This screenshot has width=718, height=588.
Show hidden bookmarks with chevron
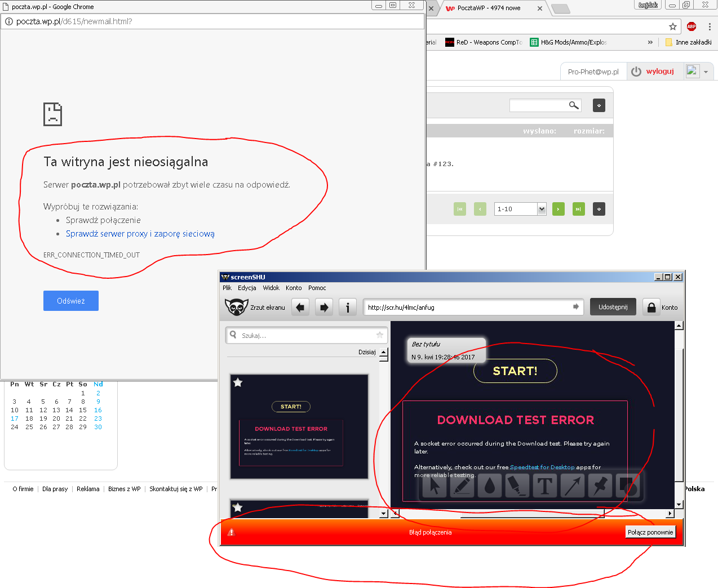(x=650, y=42)
